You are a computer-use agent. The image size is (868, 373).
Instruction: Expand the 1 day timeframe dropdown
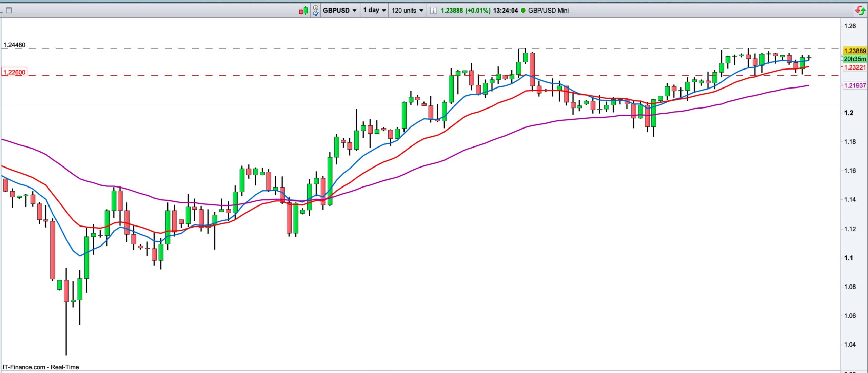374,11
